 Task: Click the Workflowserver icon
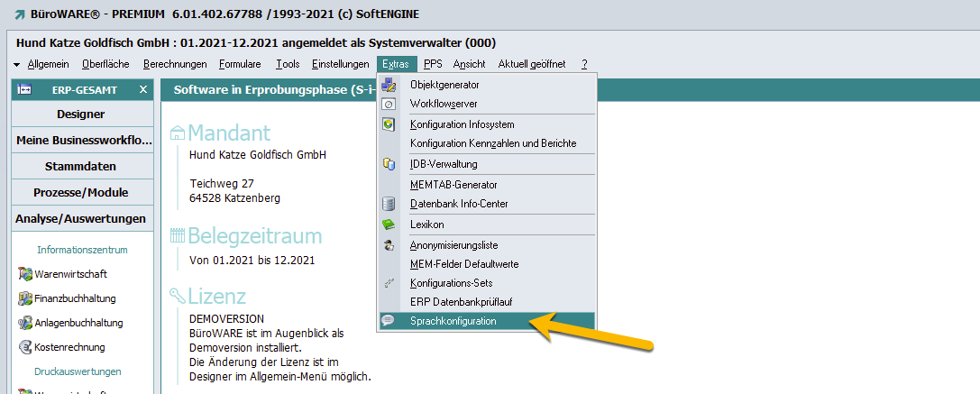click(x=389, y=105)
